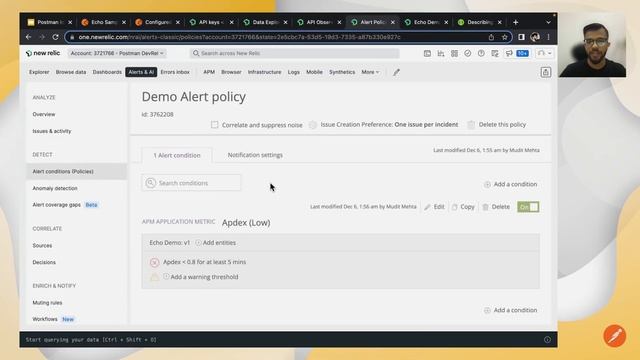
Task: Click the upper Add a condition button
Action: point(511,184)
